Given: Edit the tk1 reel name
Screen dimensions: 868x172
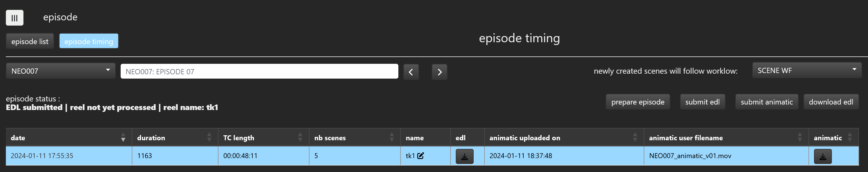Looking at the screenshot, I should [x=421, y=156].
